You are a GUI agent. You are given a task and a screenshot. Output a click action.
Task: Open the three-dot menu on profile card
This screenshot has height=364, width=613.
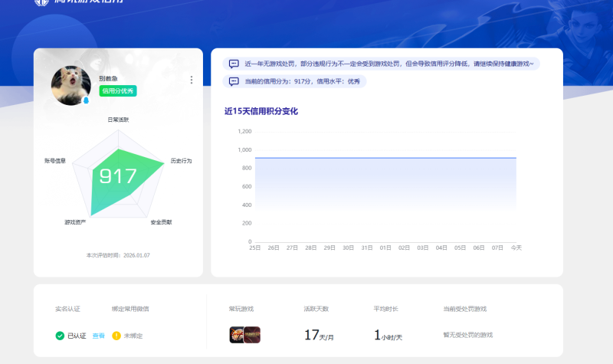click(x=191, y=80)
